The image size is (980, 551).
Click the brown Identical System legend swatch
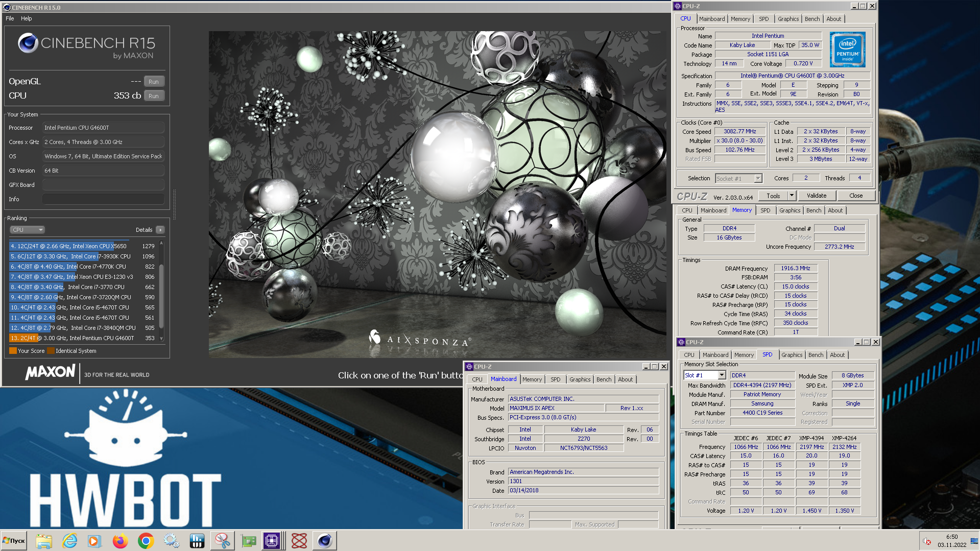(51, 351)
